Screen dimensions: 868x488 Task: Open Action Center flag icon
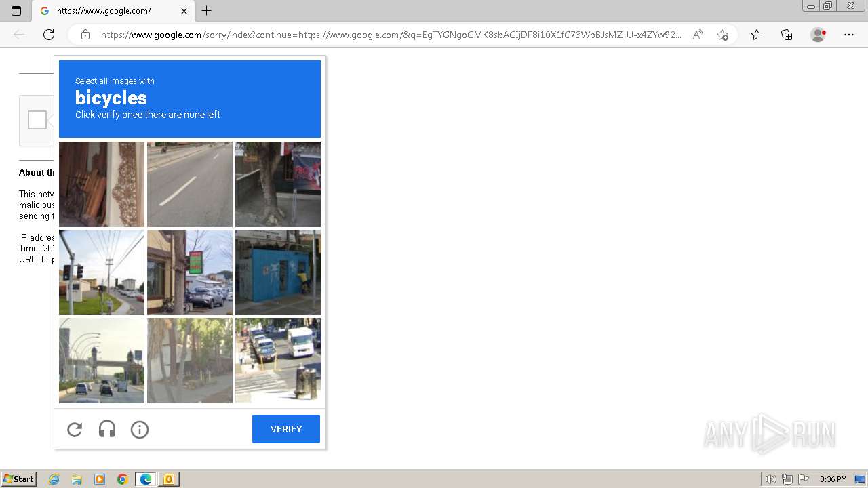[804, 479]
